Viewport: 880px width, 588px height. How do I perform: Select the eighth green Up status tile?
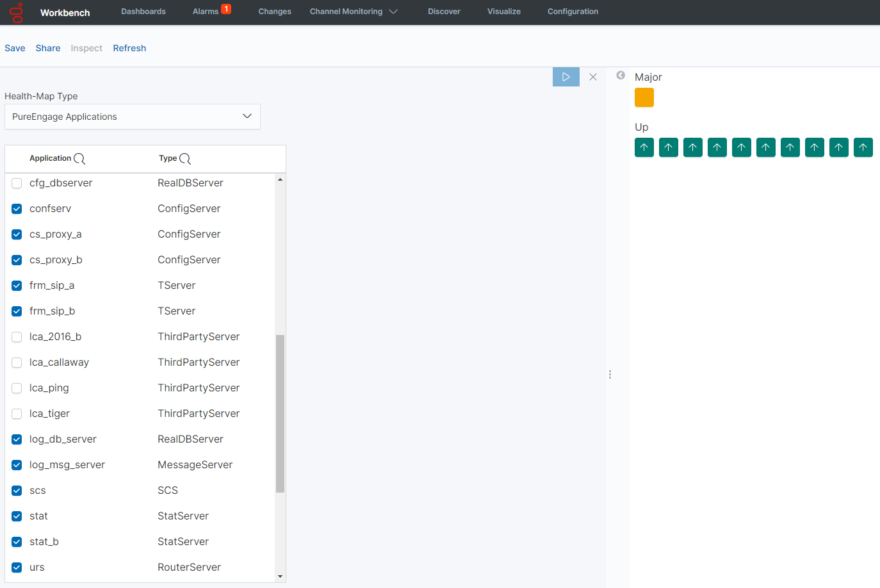pyautogui.click(x=815, y=147)
